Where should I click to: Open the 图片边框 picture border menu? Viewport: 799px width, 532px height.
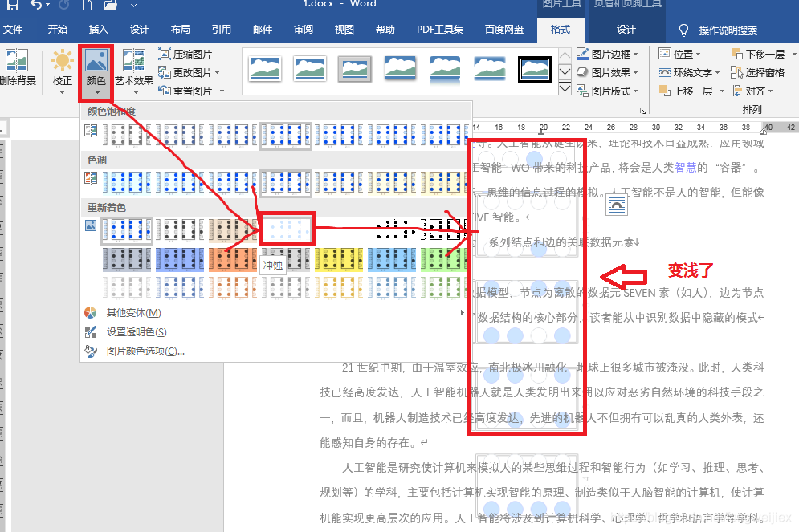(x=608, y=54)
